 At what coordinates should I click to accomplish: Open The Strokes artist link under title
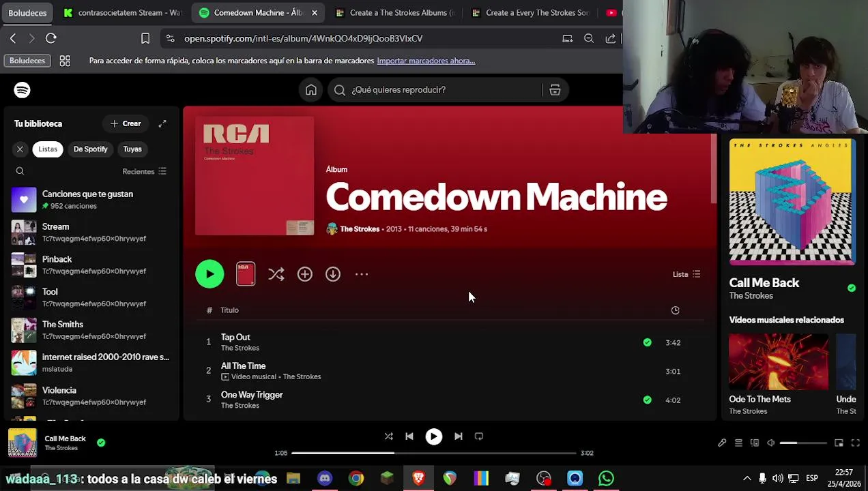point(360,229)
